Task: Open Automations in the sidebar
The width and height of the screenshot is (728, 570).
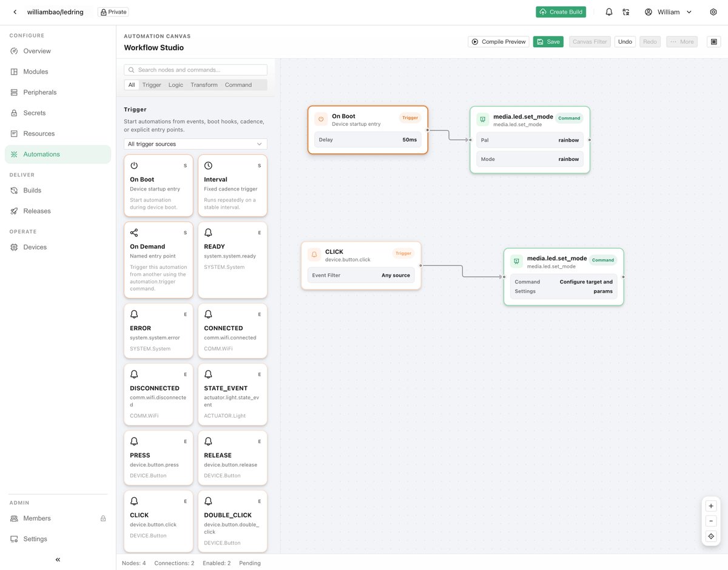Action: tap(58, 154)
